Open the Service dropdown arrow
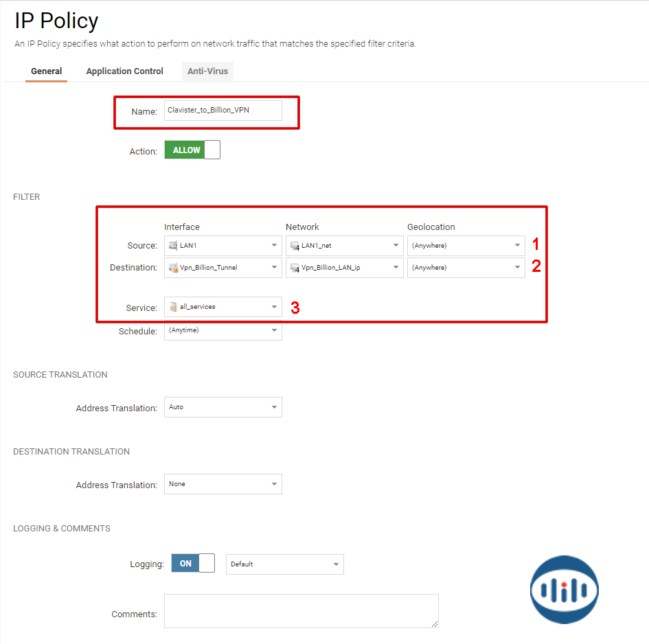This screenshot has width=649, height=644. [x=274, y=307]
